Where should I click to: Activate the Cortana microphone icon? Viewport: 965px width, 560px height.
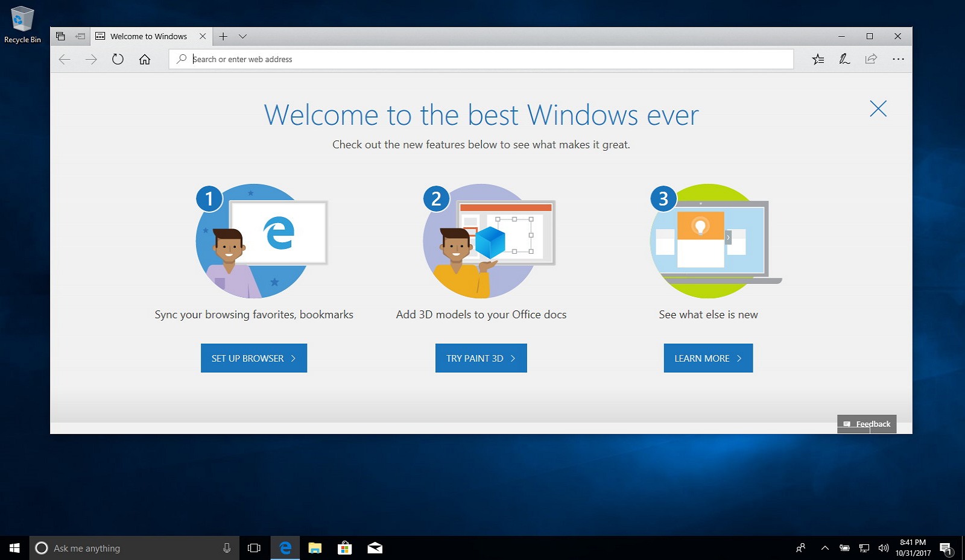[227, 548]
